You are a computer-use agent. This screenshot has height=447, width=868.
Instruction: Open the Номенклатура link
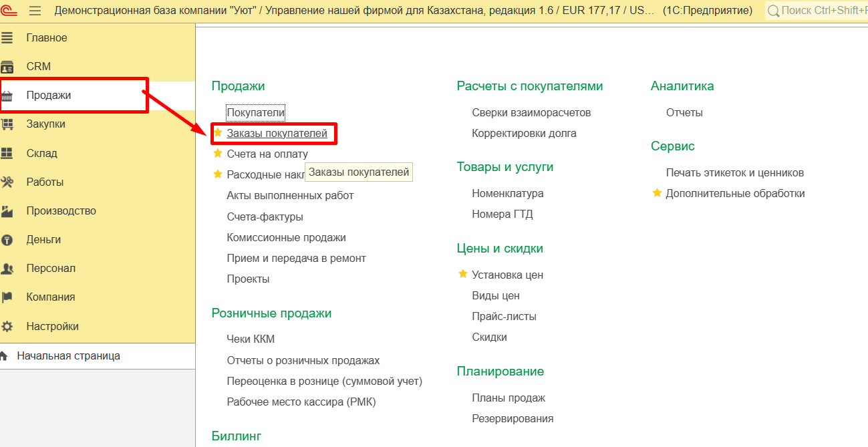(x=508, y=194)
